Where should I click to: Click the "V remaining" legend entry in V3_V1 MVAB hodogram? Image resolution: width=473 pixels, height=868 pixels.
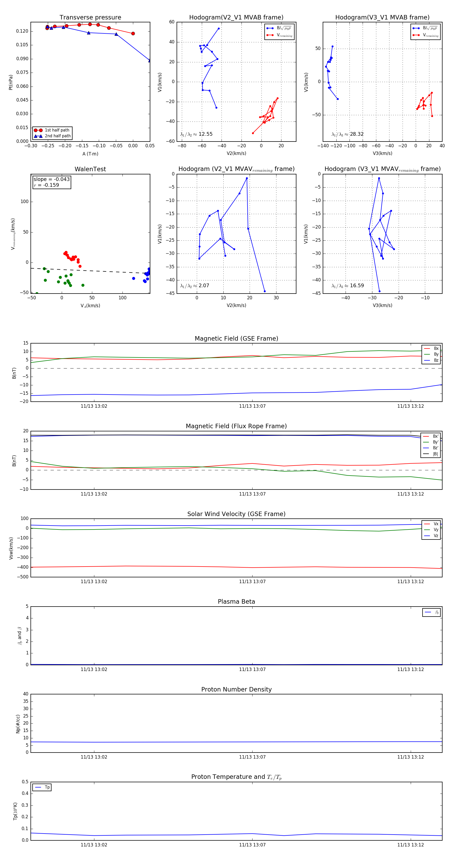(425, 35)
